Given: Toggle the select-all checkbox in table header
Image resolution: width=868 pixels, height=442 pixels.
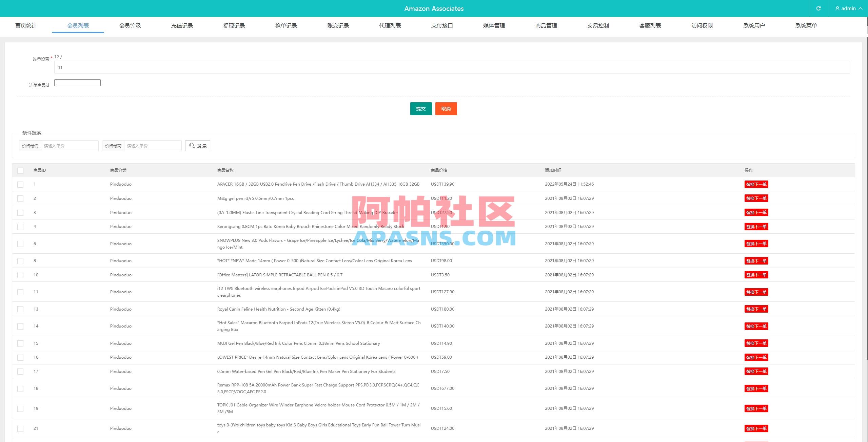Looking at the screenshot, I should pos(20,170).
